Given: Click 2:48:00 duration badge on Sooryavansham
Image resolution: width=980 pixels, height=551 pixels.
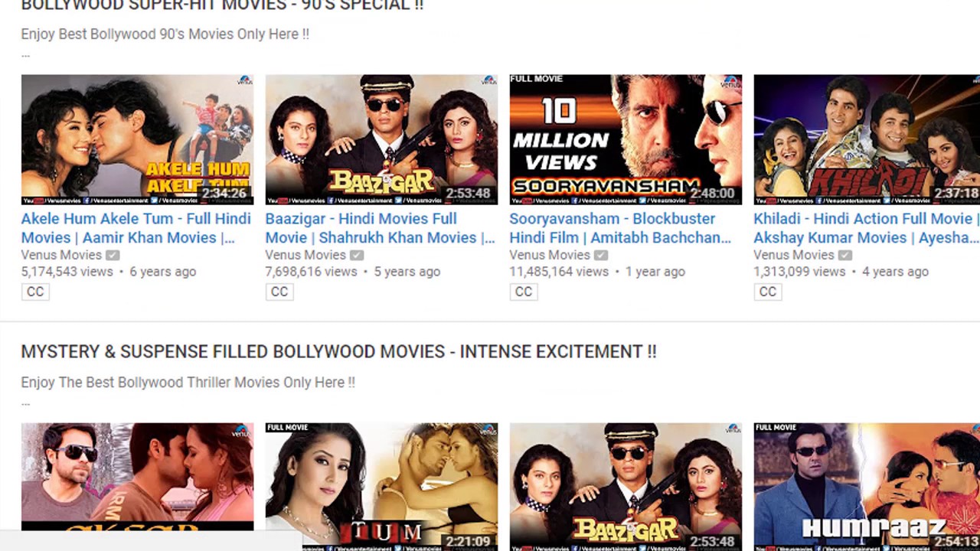Looking at the screenshot, I should [713, 194].
